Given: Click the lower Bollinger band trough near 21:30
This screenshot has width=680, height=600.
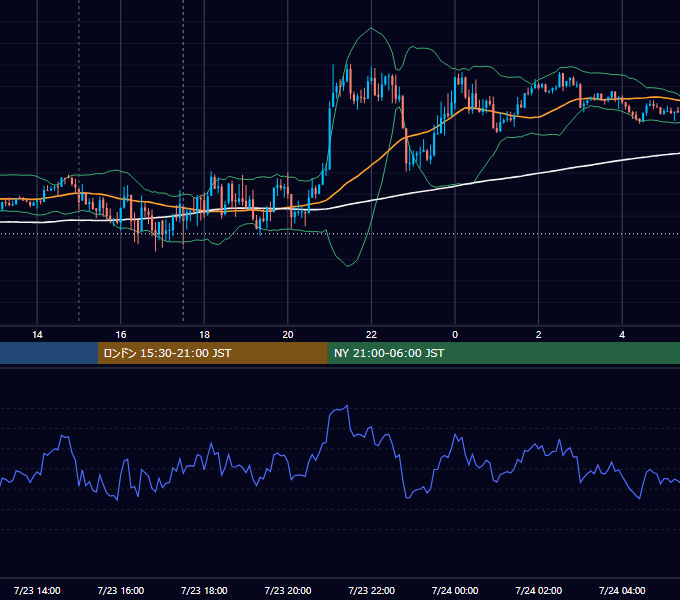Looking at the screenshot, I should (348, 266).
